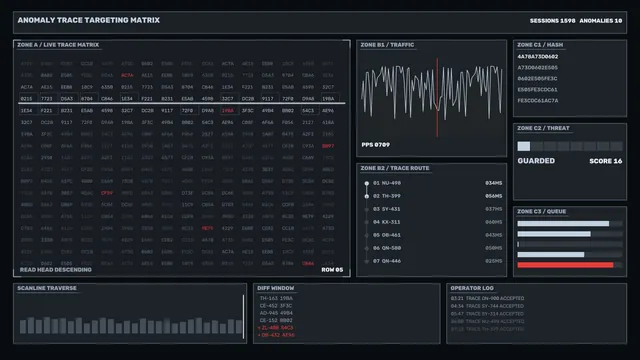Screen dimensions: 640x360
Task: Open the Diff Window panel header
Action: [x=276, y=288]
